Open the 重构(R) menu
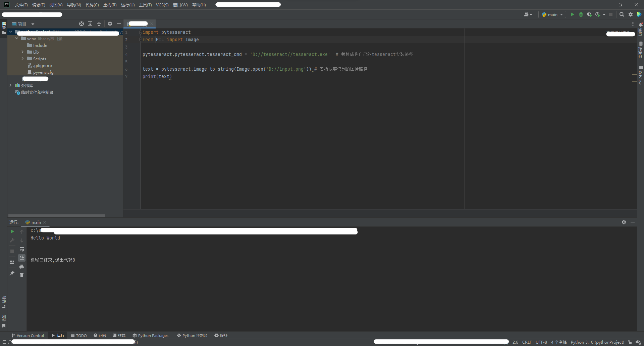 (x=110, y=5)
